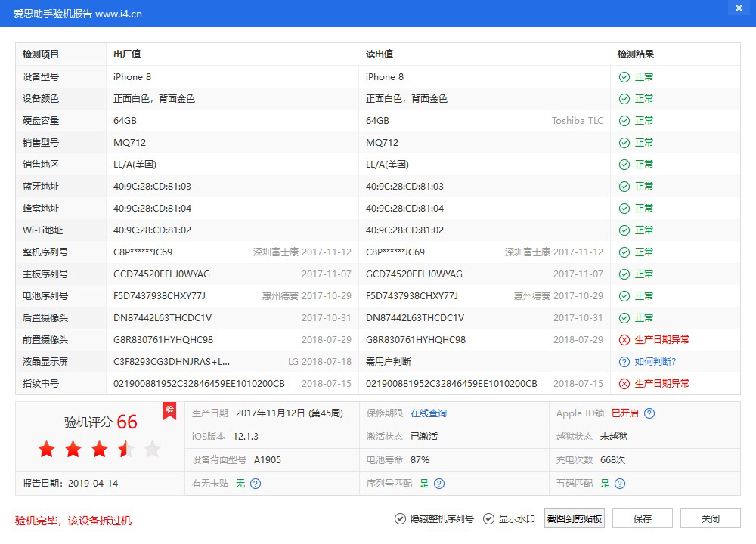Click the 验机评分 score 66
This screenshot has height=544, width=756.
coord(127,422)
